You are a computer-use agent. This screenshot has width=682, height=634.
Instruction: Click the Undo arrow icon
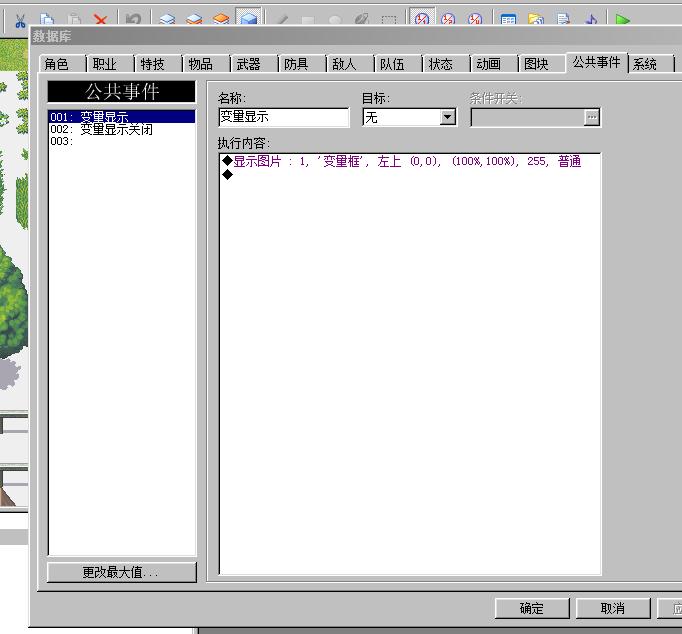click(133, 20)
